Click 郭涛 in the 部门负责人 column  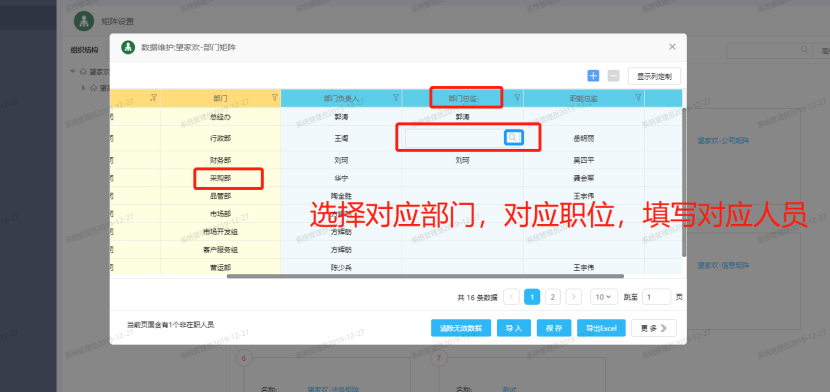pos(341,116)
